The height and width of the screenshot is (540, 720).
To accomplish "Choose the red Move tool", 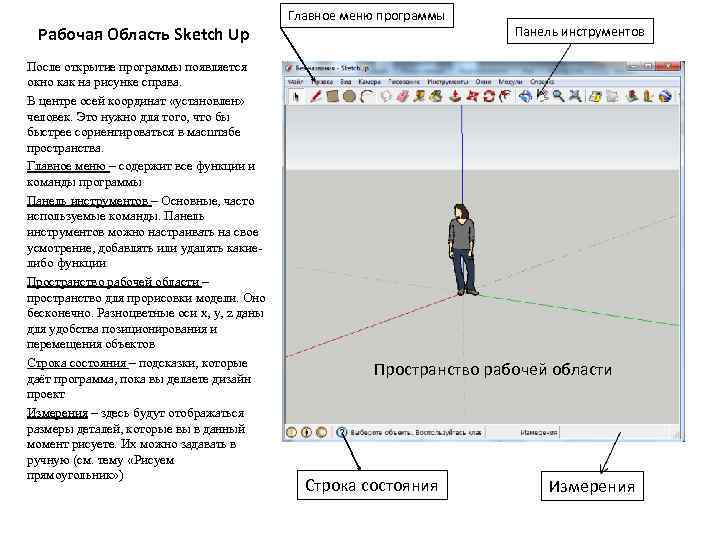I will coord(472,96).
